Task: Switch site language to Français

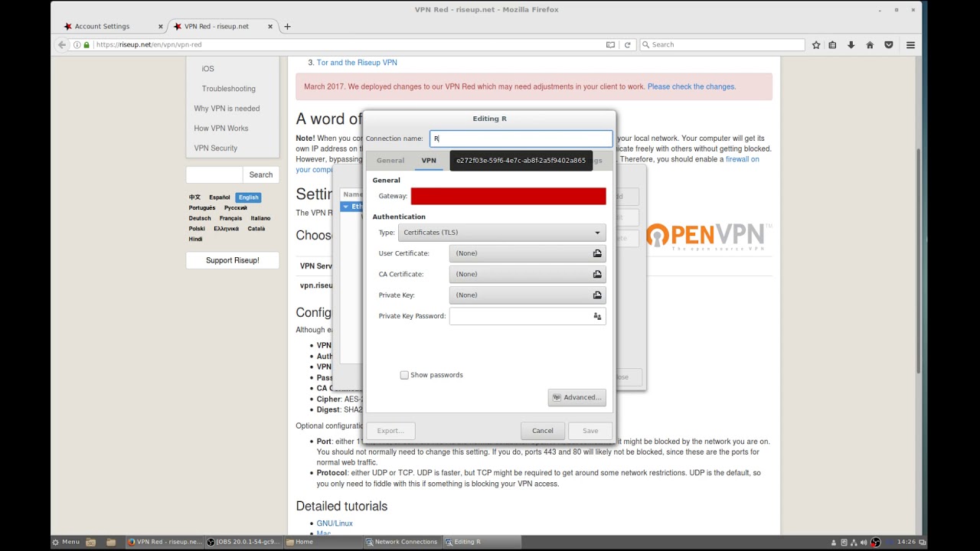Action: coord(230,218)
